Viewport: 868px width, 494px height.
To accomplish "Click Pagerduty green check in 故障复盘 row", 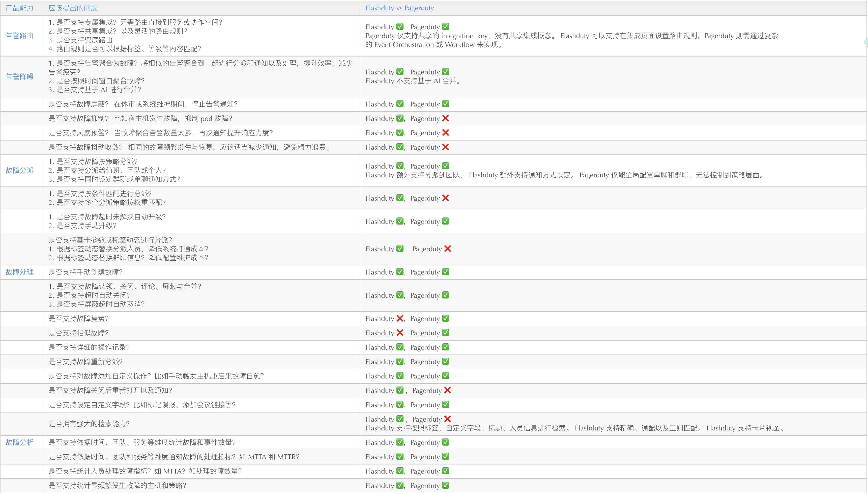I will 446,318.
